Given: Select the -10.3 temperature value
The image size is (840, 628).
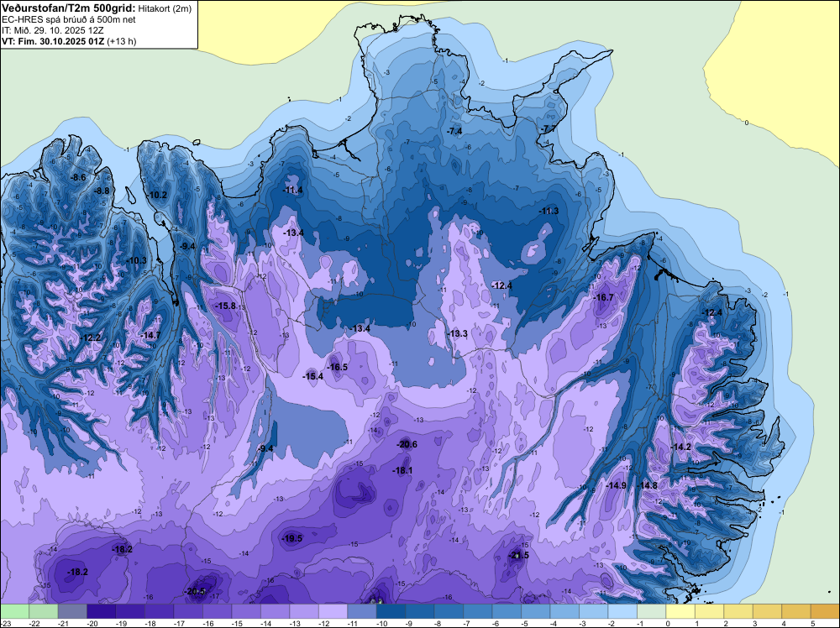Looking at the screenshot, I should [x=137, y=261].
